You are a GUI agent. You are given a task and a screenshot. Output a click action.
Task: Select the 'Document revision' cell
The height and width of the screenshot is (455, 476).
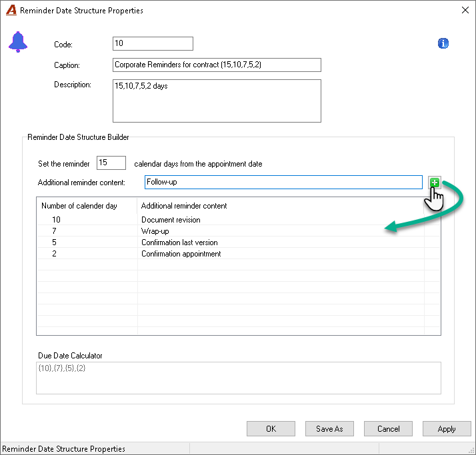click(x=171, y=220)
